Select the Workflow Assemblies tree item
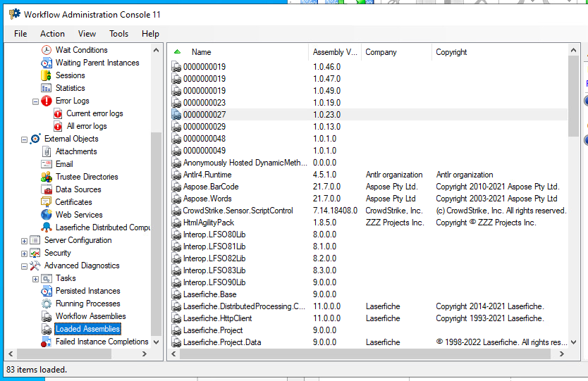 91,316
